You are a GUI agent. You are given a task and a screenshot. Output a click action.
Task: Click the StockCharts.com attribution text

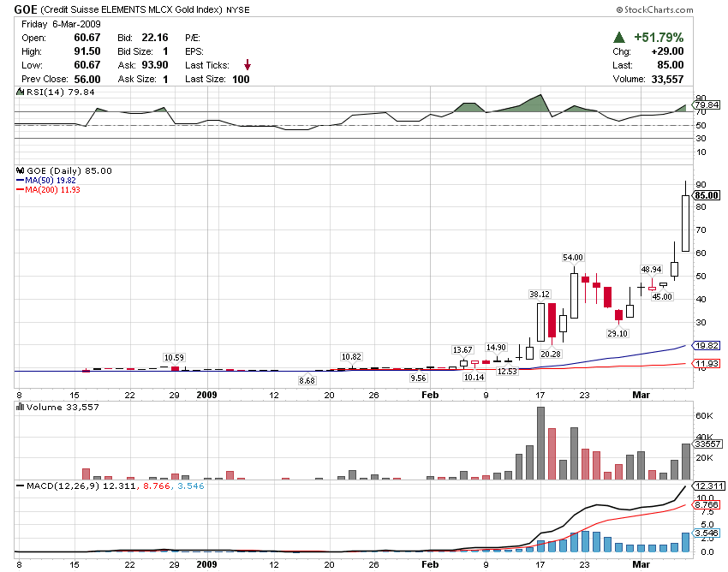(x=654, y=9)
